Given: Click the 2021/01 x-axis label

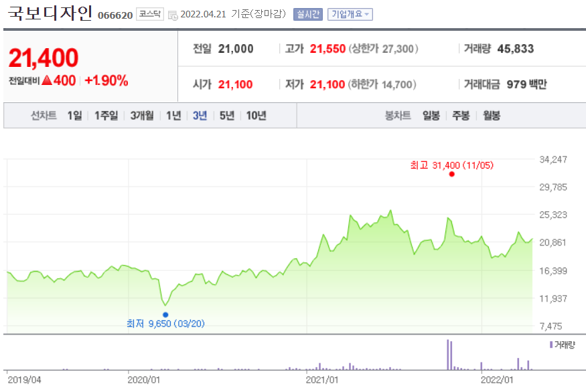Looking at the screenshot, I should [321, 380].
